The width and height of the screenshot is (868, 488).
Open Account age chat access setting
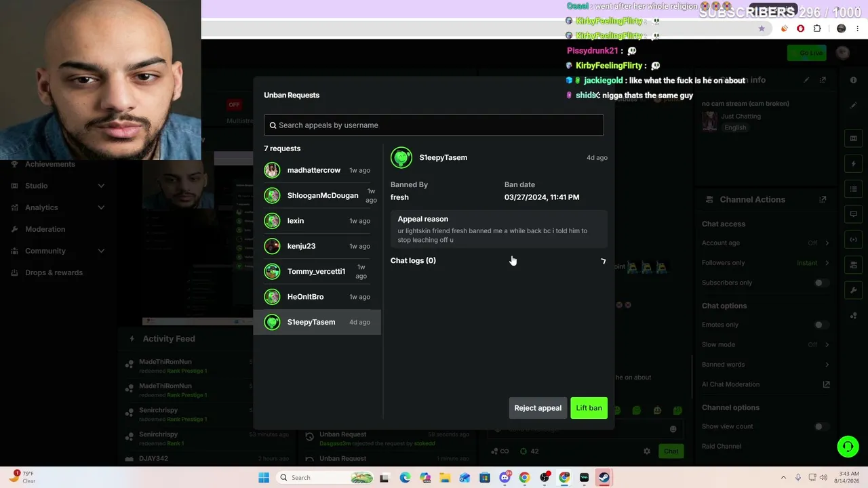[x=766, y=243]
